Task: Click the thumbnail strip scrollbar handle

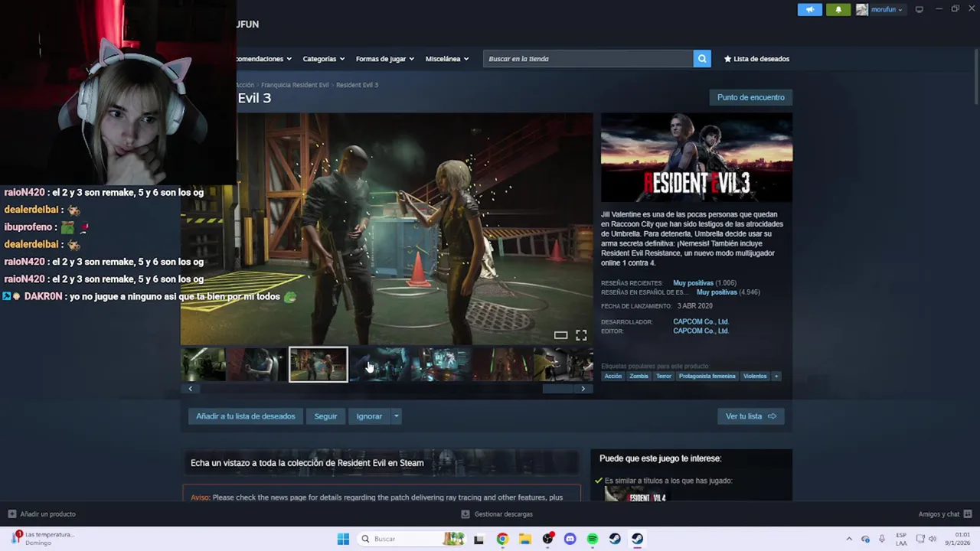Action: point(557,389)
